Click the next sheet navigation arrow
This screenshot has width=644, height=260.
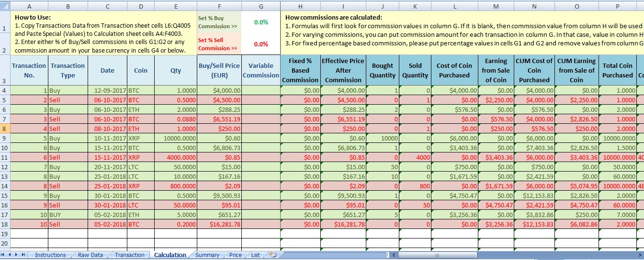(17, 255)
